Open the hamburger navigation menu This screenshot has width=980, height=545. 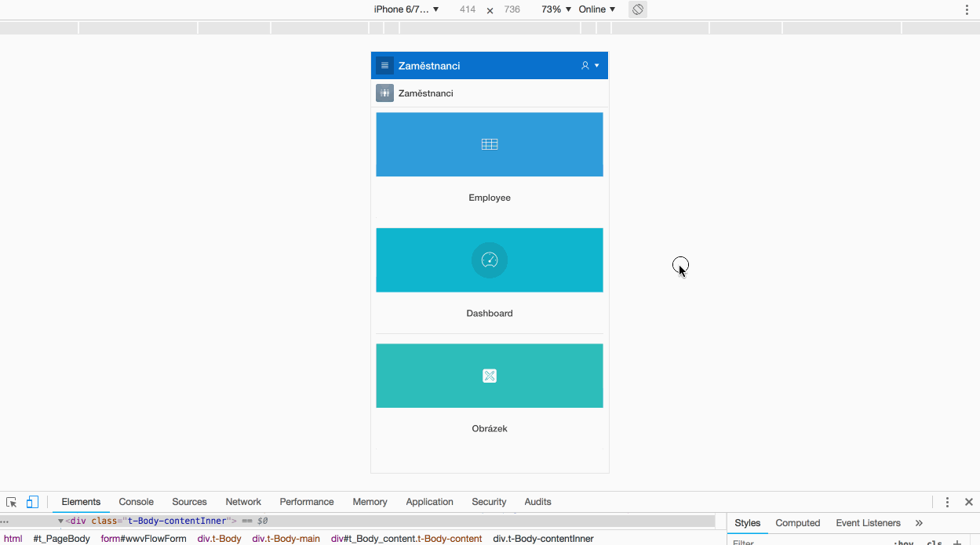coord(384,66)
